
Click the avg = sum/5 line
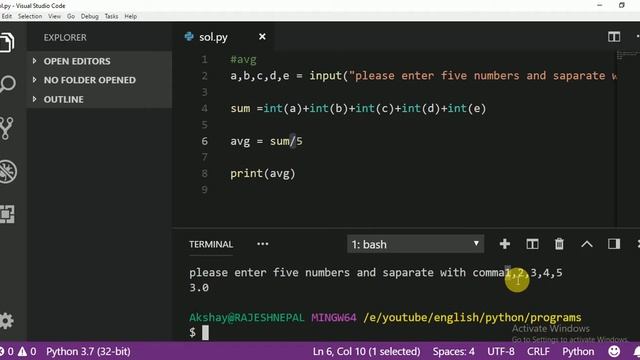point(266,141)
